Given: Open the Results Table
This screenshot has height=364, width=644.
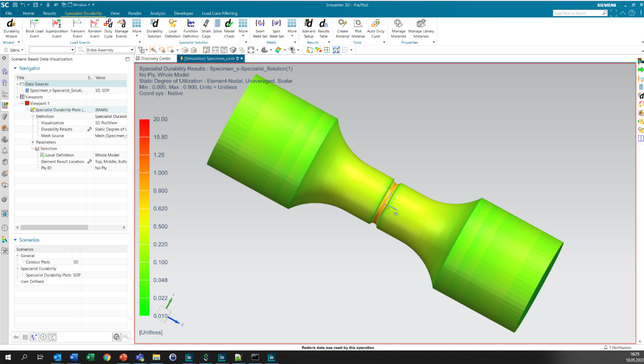Looking at the screenshot, I should (x=324, y=29).
